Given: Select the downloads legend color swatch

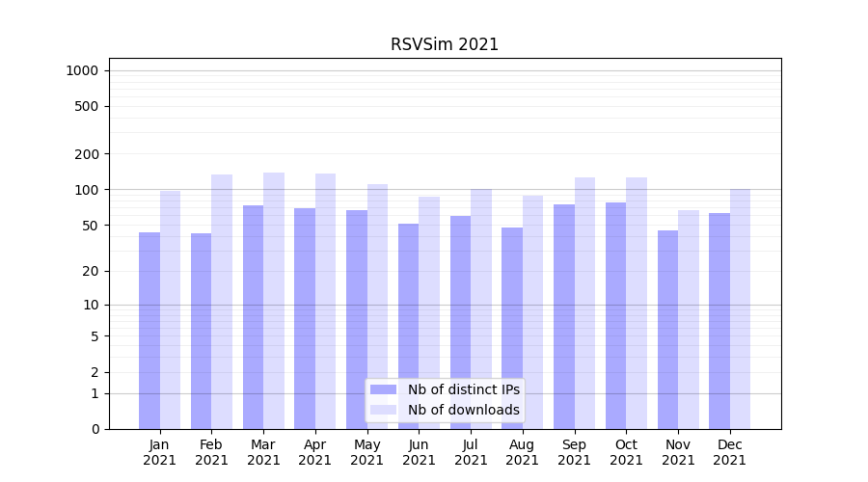Looking at the screenshot, I should point(383,410).
